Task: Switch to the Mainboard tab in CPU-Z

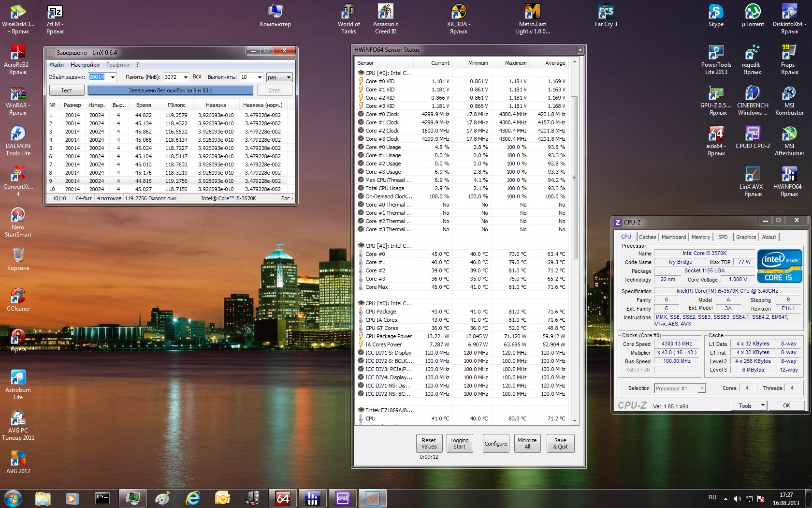Action: tap(674, 237)
